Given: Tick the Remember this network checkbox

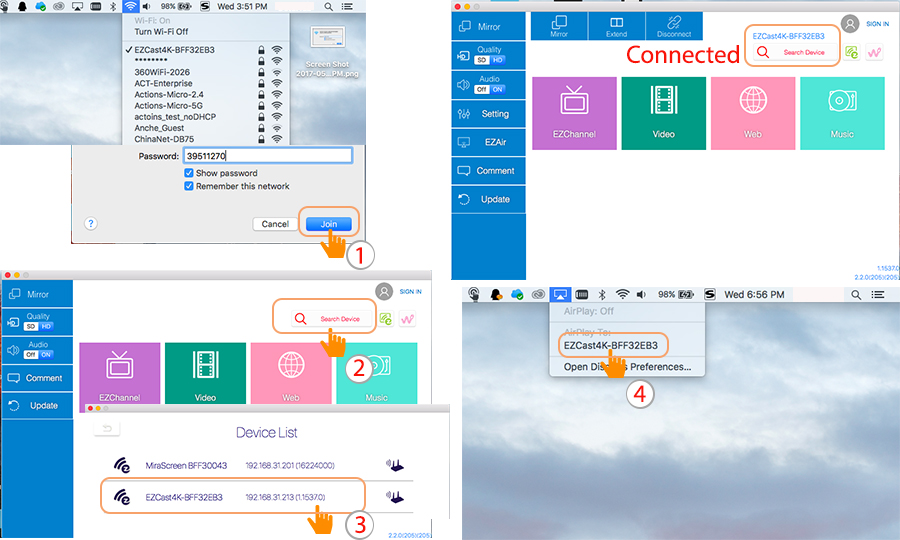Looking at the screenshot, I should 188,186.
